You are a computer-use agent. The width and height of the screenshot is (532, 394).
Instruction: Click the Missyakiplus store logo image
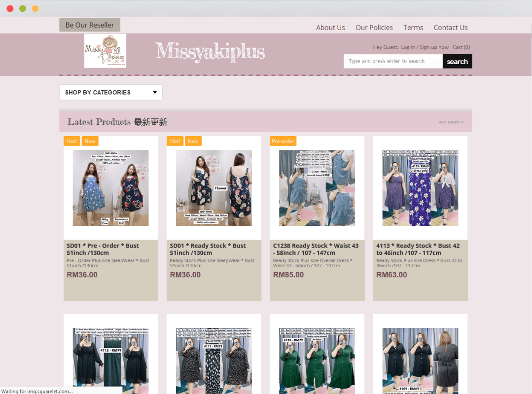[105, 51]
